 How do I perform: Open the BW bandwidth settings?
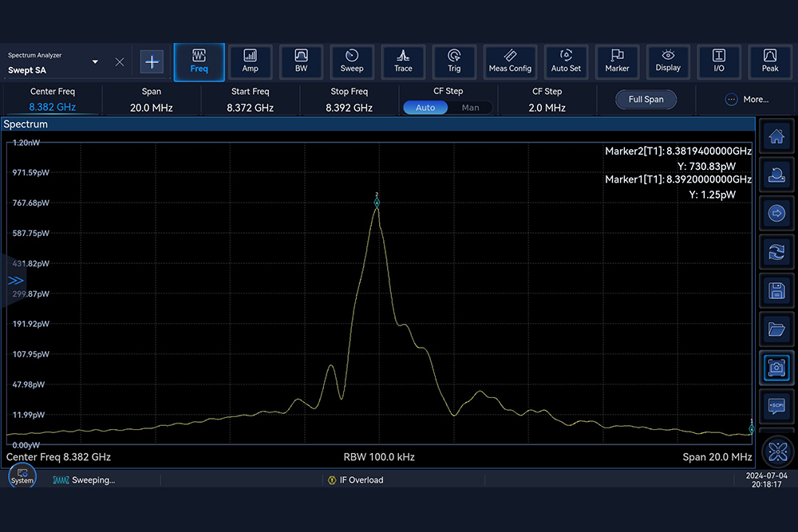pos(301,61)
